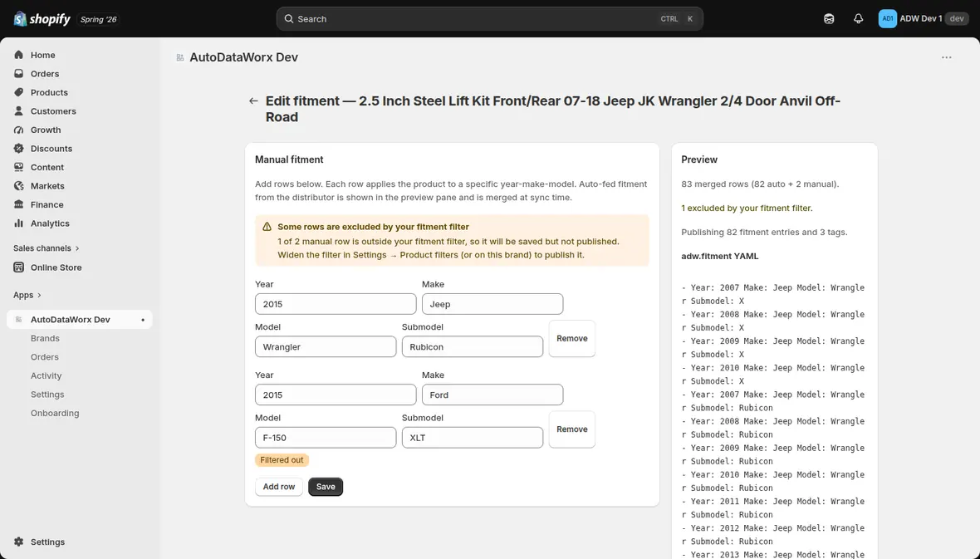Expand the Sales channels section
The image size is (980, 559).
click(x=47, y=248)
